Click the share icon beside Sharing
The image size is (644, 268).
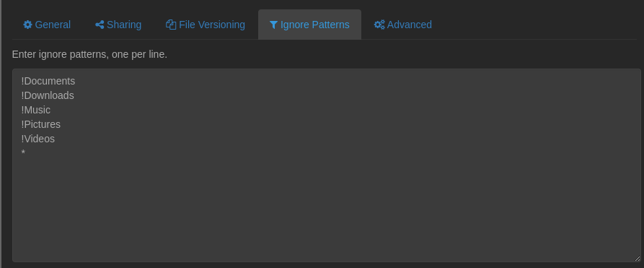coord(100,25)
